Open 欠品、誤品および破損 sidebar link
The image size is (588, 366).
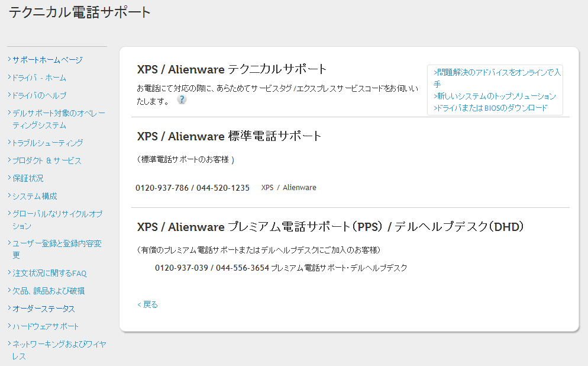(x=49, y=291)
